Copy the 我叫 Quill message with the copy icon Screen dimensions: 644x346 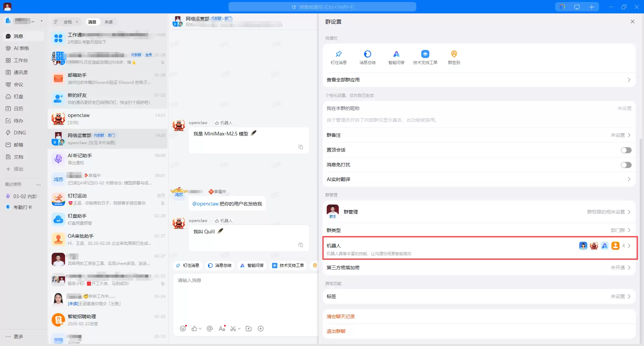pyautogui.click(x=301, y=245)
